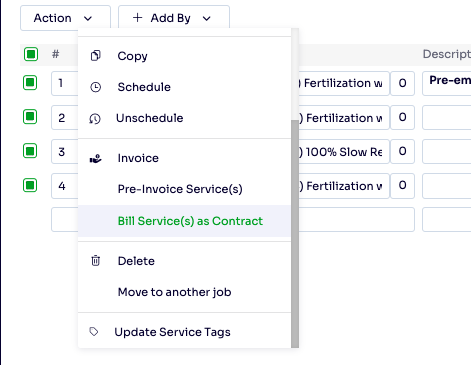Click the Copy icon in the menu

pyautogui.click(x=96, y=56)
